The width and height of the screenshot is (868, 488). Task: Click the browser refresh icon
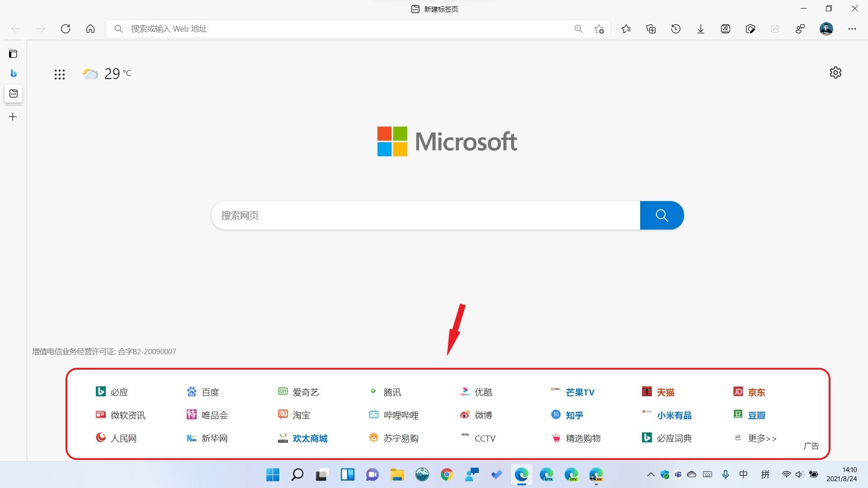(x=66, y=29)
